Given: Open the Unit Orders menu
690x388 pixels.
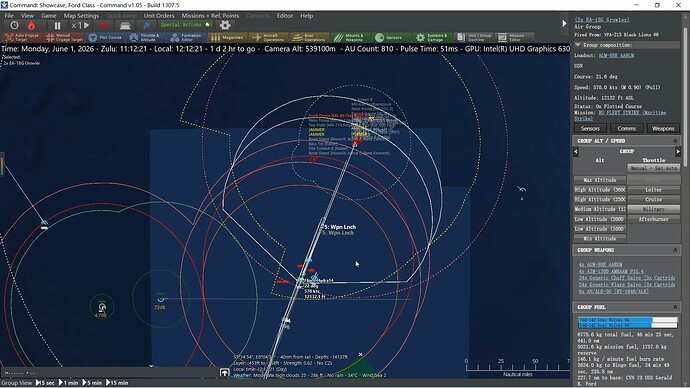Looking at the screenshot, I should [x=159, y=15].
